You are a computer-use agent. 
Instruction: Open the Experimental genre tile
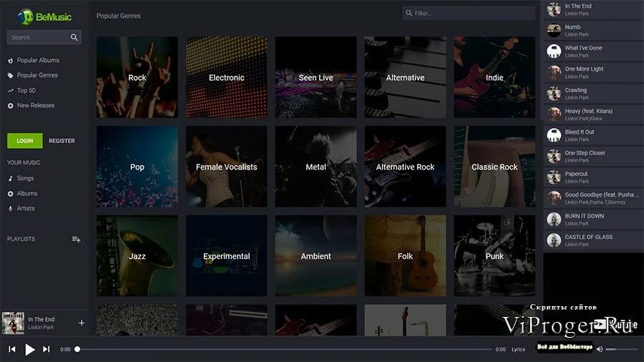tap(226, 255)
